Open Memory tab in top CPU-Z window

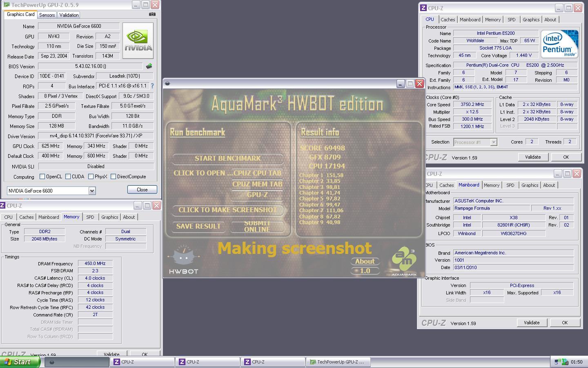coord(492,20)
